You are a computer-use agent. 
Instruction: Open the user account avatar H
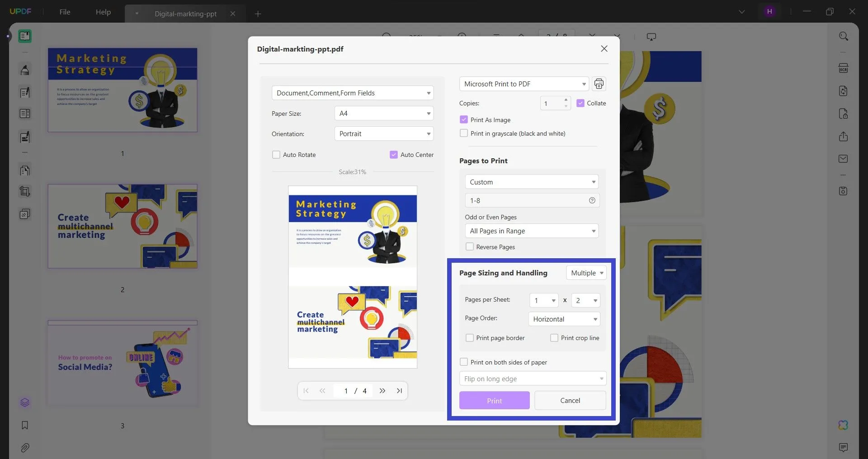(769, 12)
